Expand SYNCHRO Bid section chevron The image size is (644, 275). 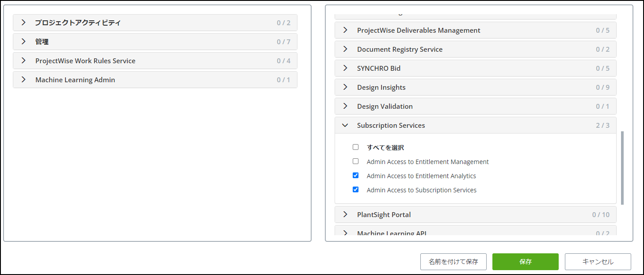345,68
